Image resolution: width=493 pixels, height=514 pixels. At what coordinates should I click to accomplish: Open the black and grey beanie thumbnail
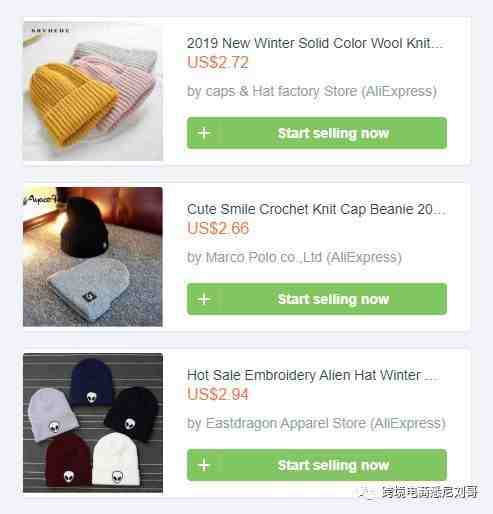93,257
